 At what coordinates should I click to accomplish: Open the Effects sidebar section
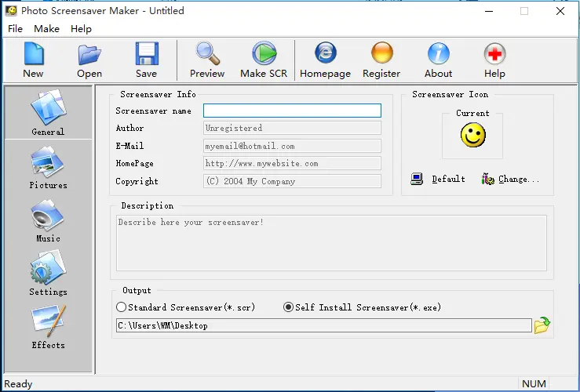(48, 327)
